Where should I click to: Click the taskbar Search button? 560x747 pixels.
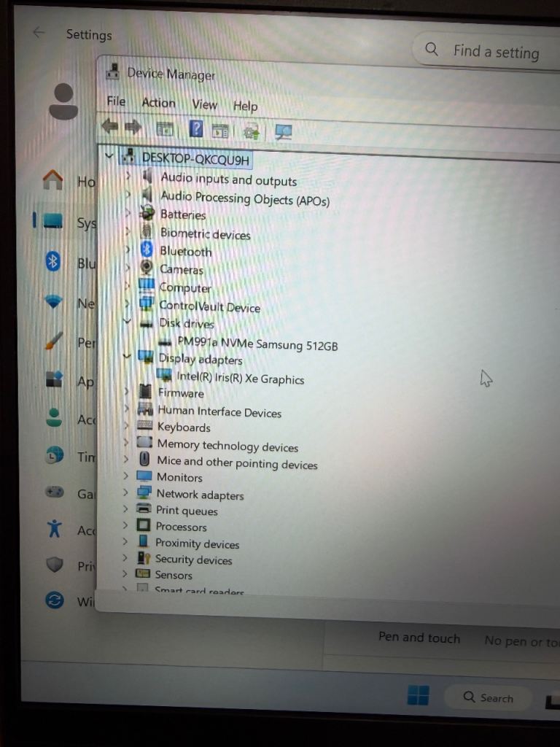(489, 698)
